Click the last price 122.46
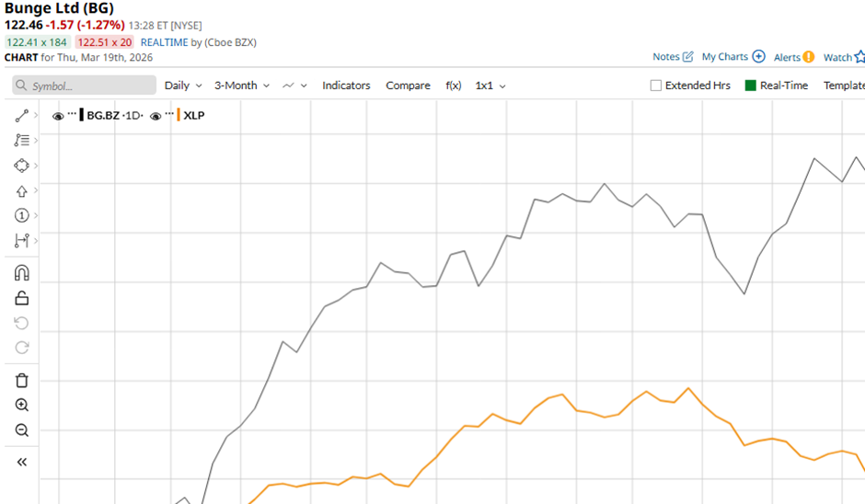 23,25
